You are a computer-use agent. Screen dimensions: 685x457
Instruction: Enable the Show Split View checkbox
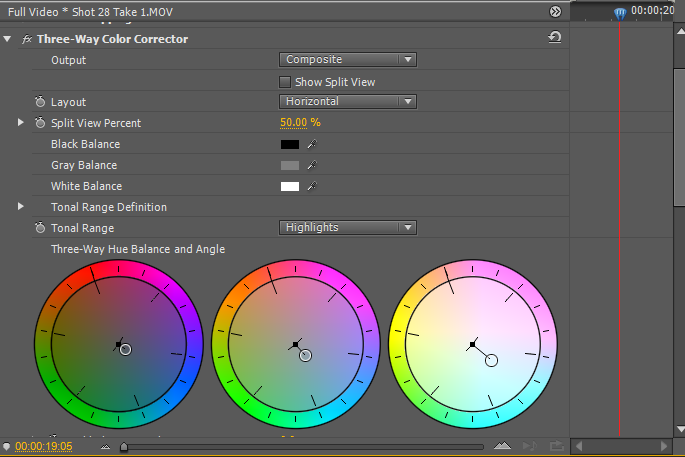click(285, 82)
